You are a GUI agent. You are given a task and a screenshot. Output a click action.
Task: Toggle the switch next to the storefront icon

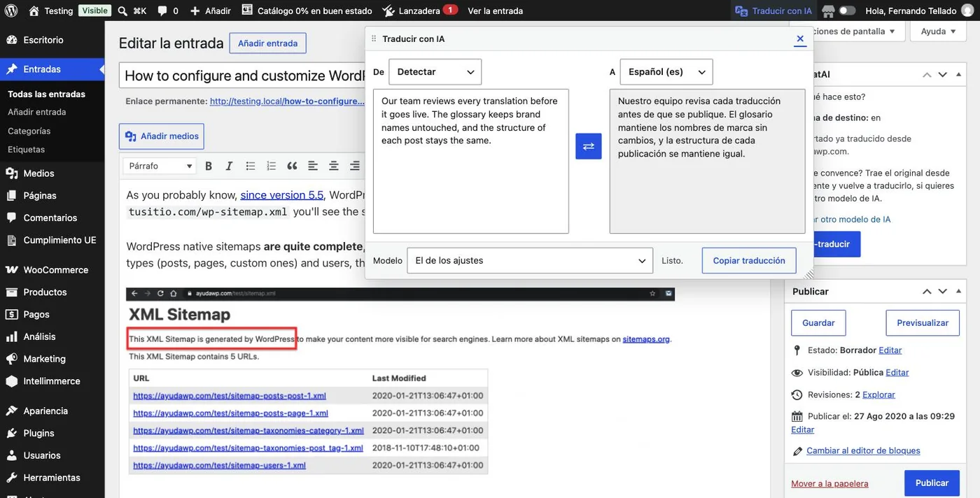click(x=847, y=10)
